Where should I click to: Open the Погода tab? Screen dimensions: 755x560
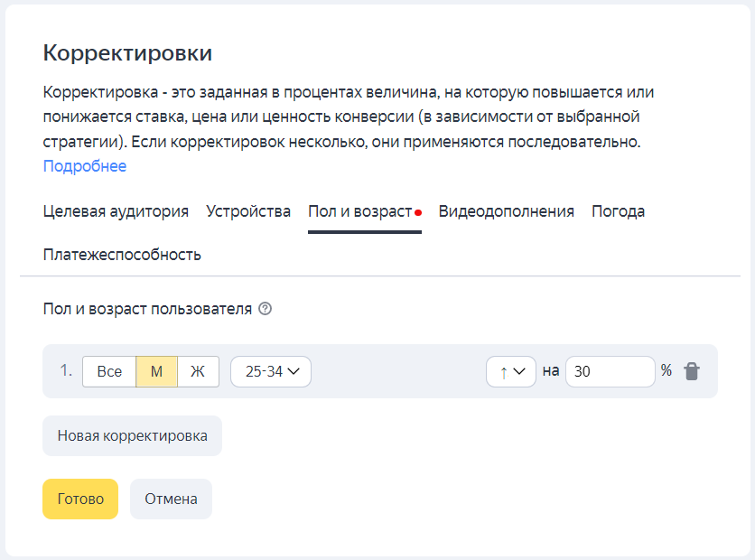(618, 211)
